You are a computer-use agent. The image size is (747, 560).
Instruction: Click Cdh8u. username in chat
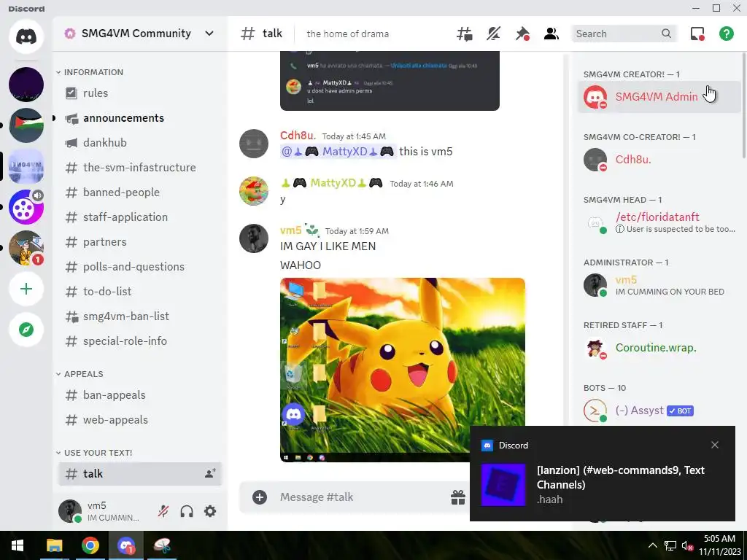click(x=298, y=136)
